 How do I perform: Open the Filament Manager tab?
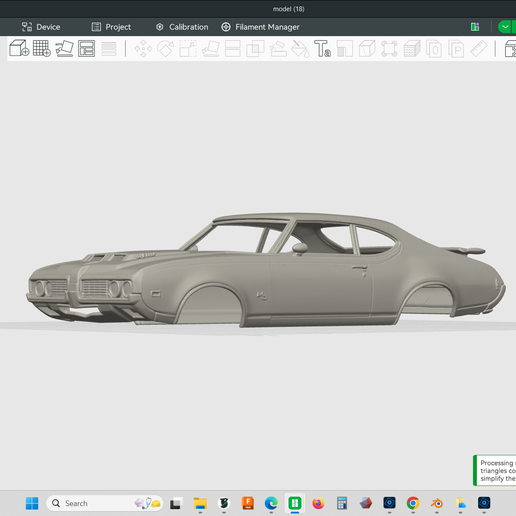260,27
